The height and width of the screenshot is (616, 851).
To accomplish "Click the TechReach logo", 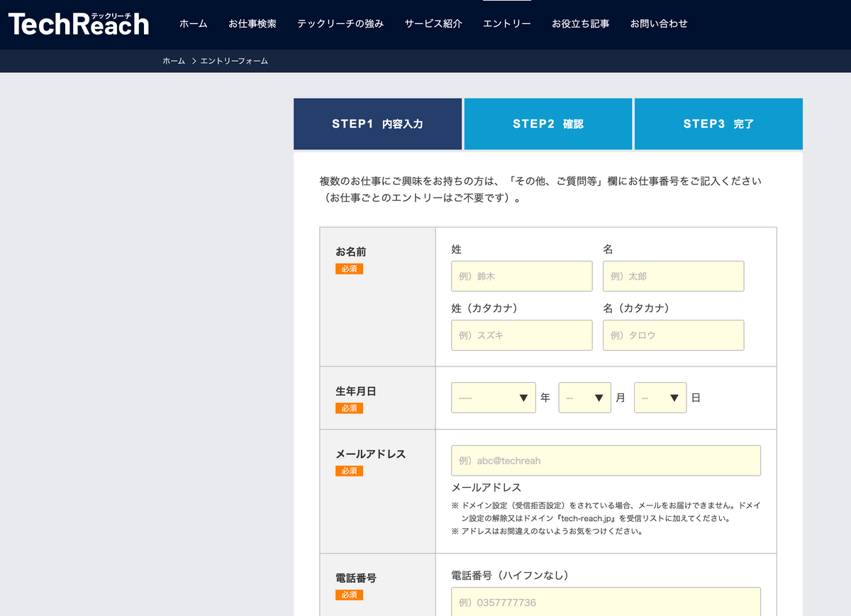I will (79, 23).
